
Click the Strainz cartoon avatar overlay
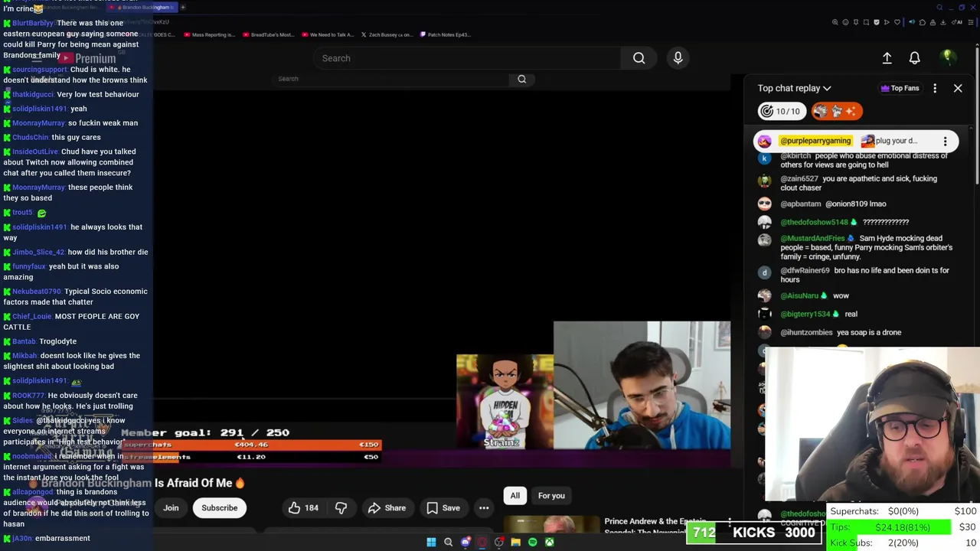tap(505, 402)
